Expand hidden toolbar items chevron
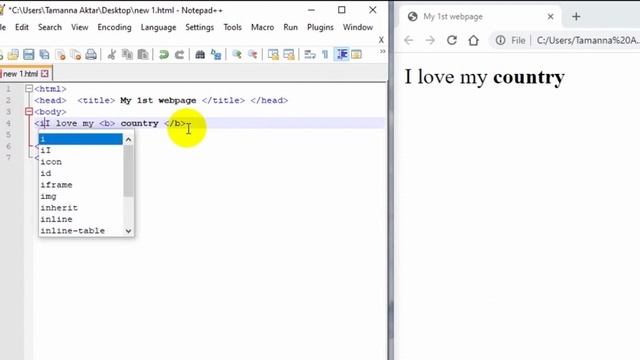 pos(382,51)
